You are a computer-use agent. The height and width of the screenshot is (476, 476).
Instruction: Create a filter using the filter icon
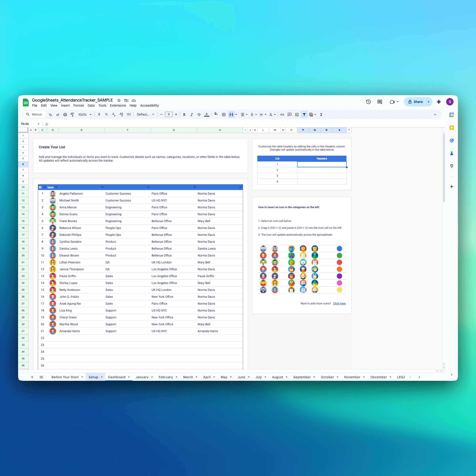point(304,114)
